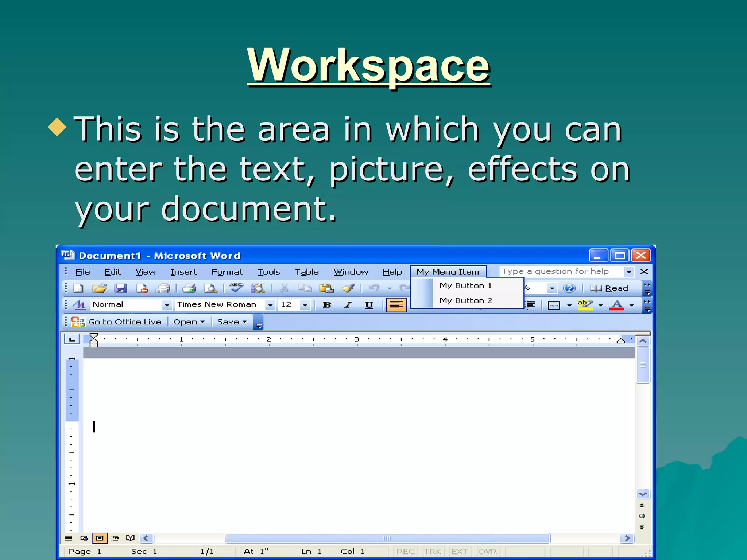Open a file with the Open folder icon

99,288
